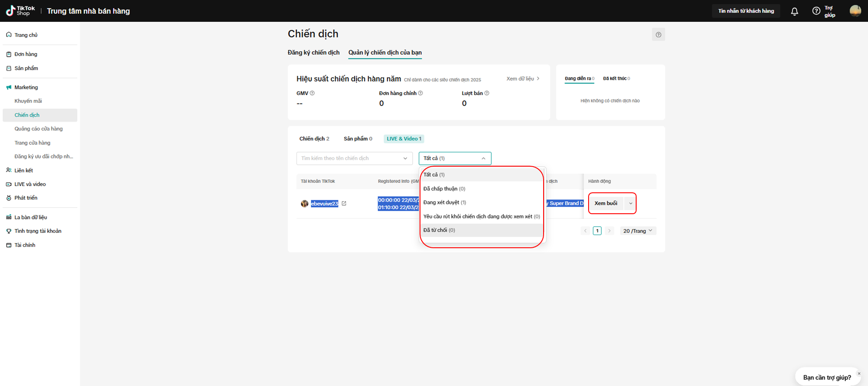Open the Trợ giúp help icon
Viewport: 868px width, 386px height.
(816, 11)
